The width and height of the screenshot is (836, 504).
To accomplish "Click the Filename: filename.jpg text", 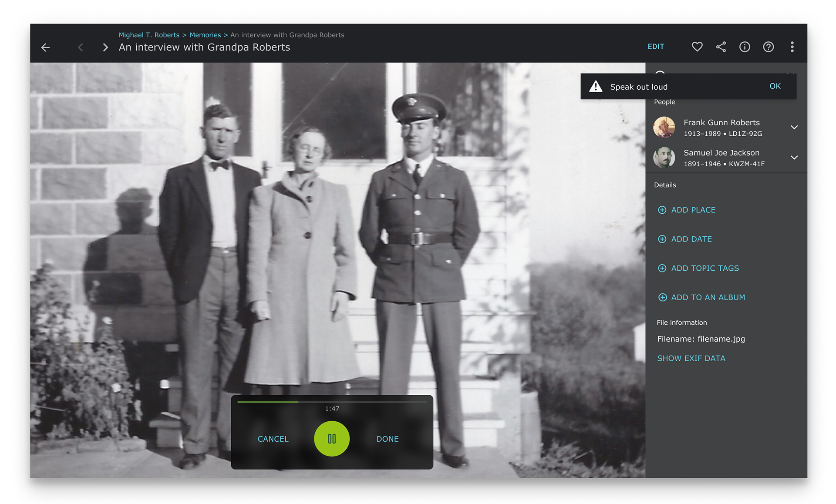I will (701, 339).
